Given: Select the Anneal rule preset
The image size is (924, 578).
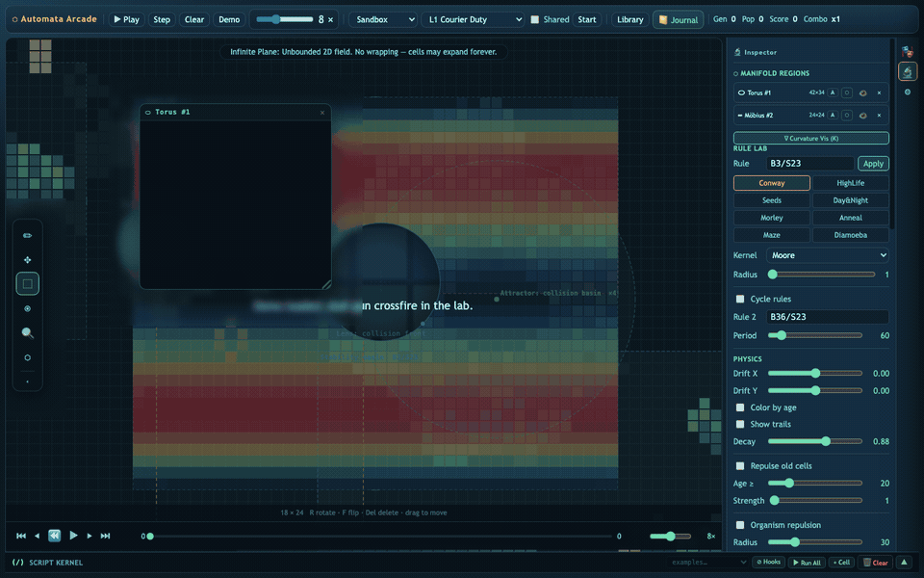Looking at the screenshot, I should 850,218.
